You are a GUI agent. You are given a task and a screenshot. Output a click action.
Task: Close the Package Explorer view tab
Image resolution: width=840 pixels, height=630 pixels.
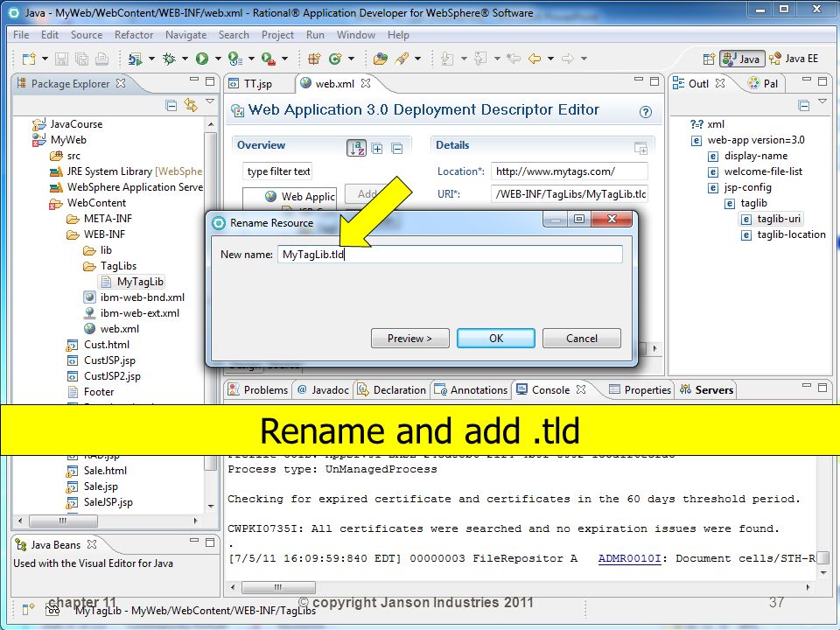[121, 83]
